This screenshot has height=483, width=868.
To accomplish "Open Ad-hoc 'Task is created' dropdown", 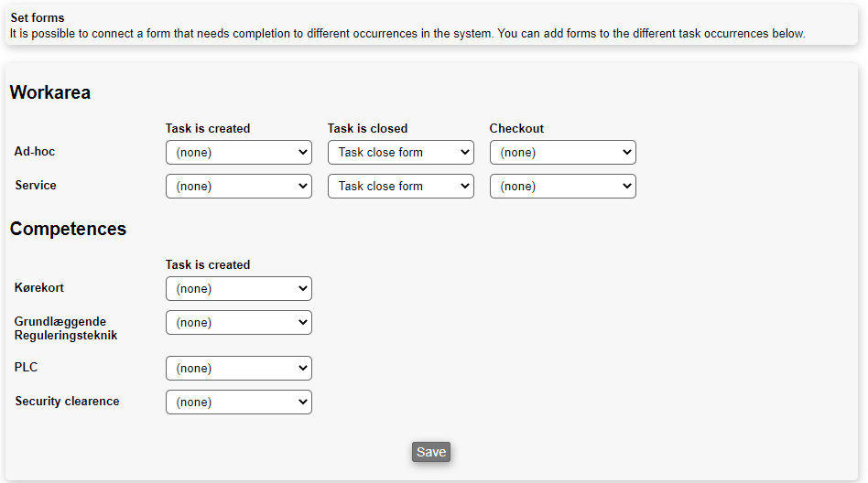I will pos(238,153).
